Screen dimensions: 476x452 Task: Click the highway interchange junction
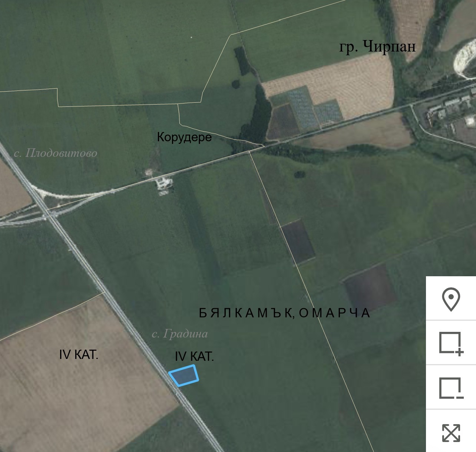click(x=48, y=214)
